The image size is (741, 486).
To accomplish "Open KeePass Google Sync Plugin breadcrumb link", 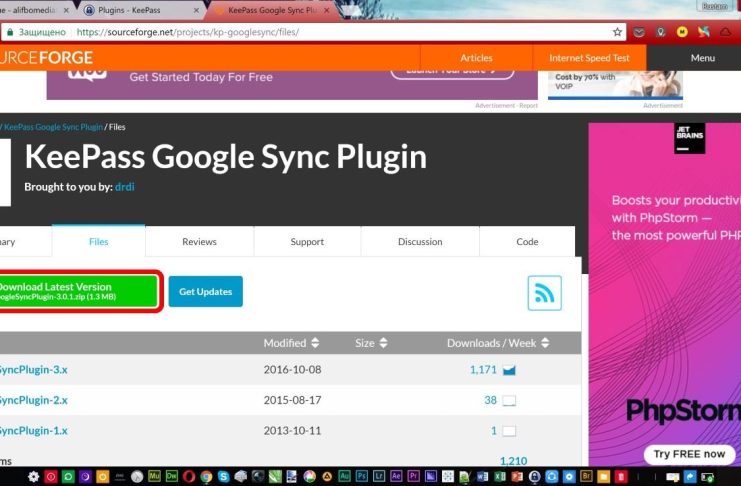I will pyautogui.click(x=53, y=127).
